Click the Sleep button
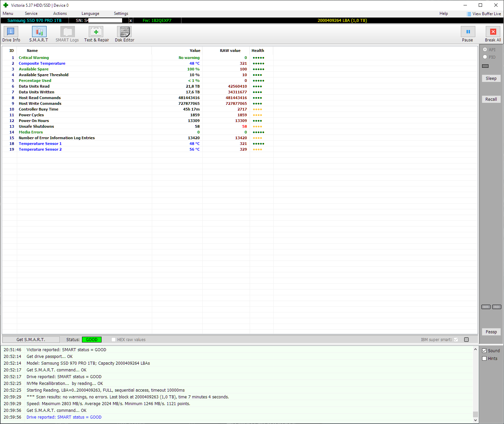 tap(491, 78)
